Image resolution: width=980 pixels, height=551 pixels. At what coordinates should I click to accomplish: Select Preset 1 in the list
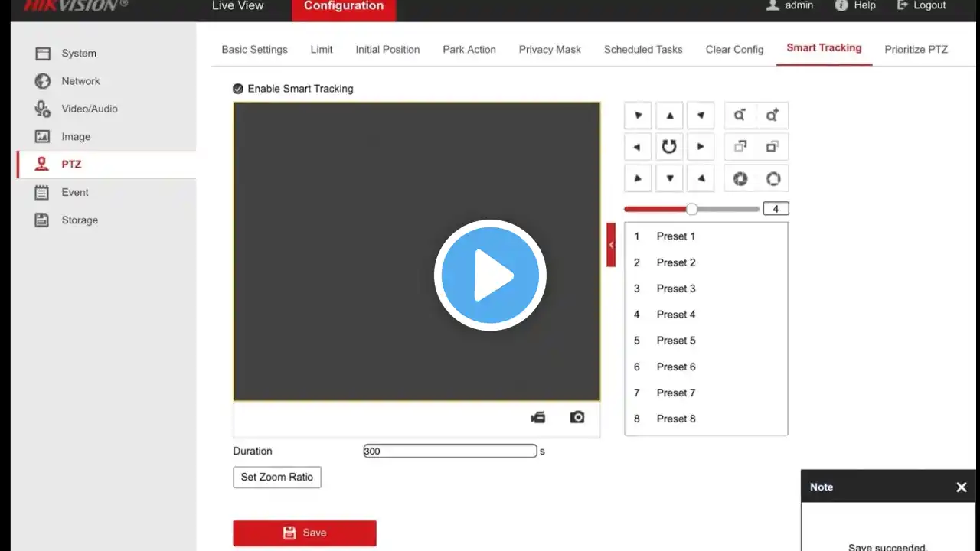(x=706, y=236)
